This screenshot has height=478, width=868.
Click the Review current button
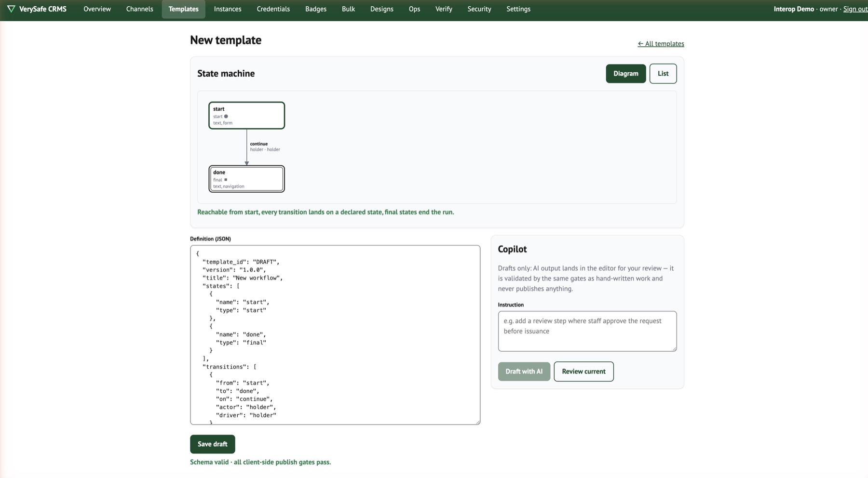(x=583, y=372)
